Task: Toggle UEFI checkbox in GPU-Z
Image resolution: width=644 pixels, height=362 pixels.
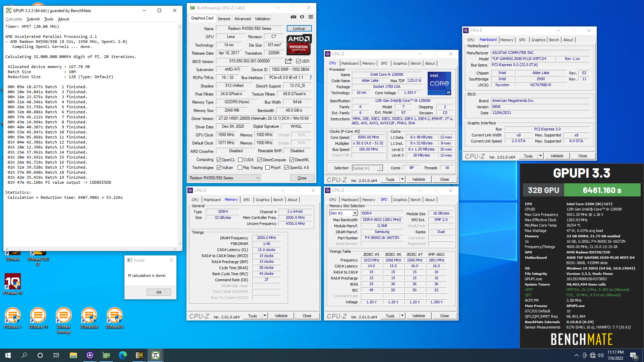Action: 298,61
